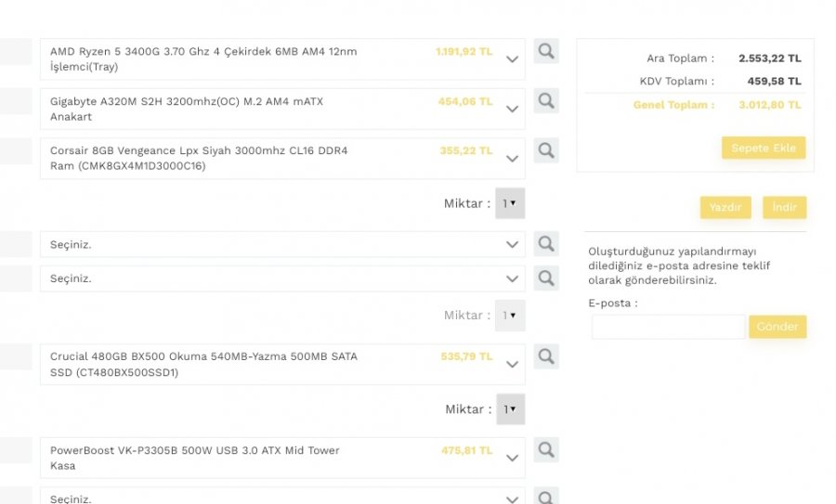Click the magnifier icon beside PowerBoost VK-P3305B kasa
The image size is (836, 504).
pyautogui.click(x=546, y=450)
